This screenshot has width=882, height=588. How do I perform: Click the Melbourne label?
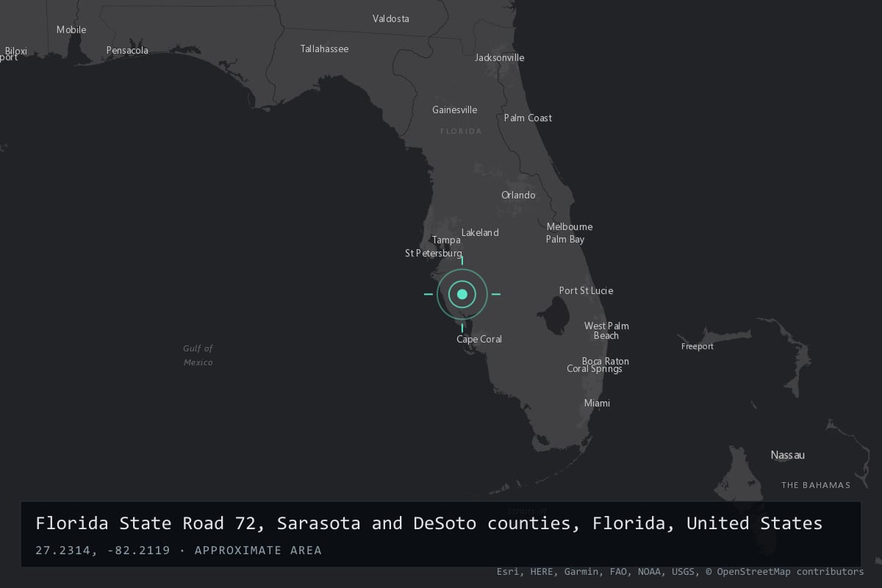(x=570, y=226)
